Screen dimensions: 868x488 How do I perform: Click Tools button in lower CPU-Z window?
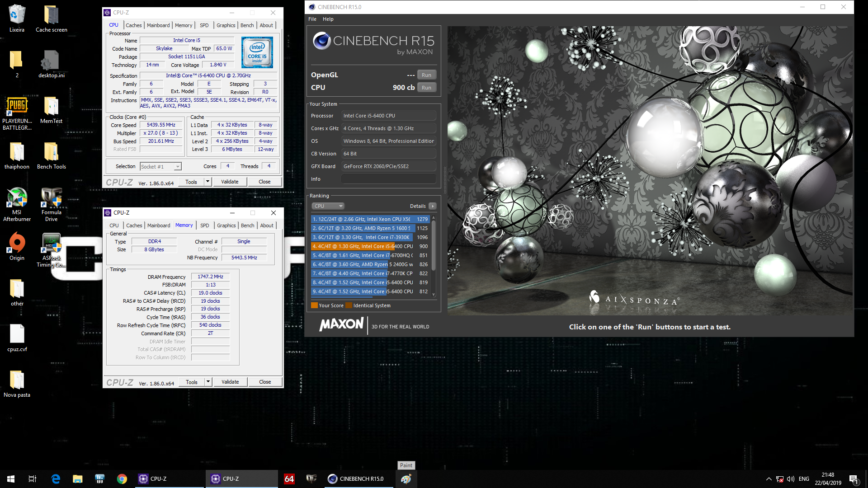click(x=192, y=382)
